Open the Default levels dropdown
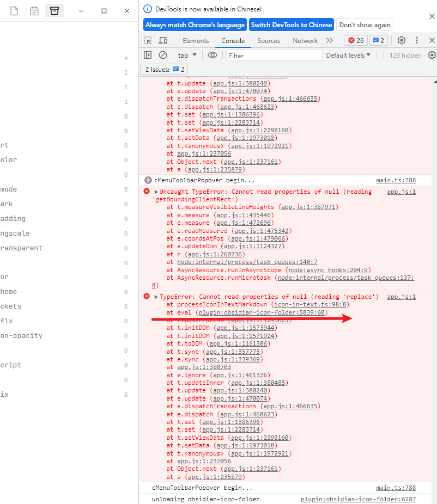This screenshot has width=437, height=504. pyautogui.click(x=348, y=56)
